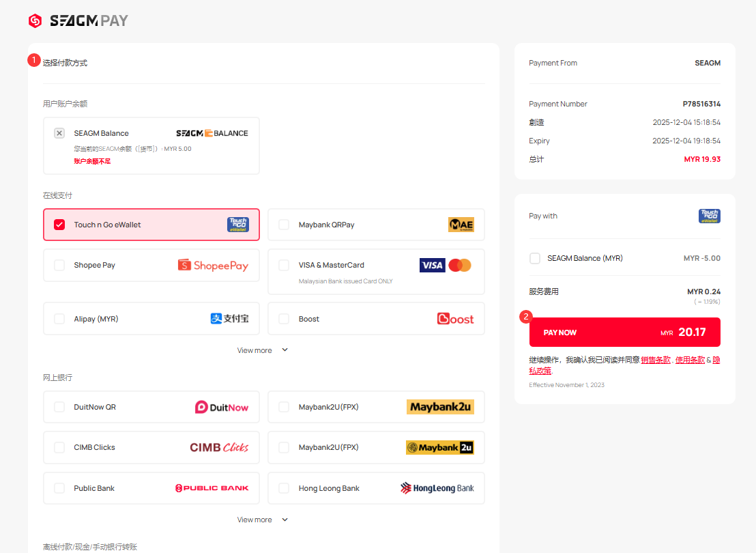Open the 销售条款 terms link
The image size is (756, 553).
pos(656,360)
